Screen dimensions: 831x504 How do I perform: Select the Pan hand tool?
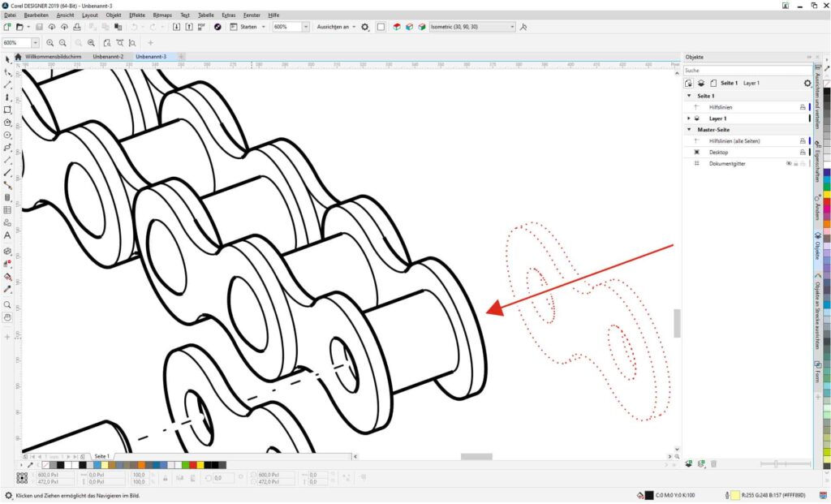click(7, 317)
